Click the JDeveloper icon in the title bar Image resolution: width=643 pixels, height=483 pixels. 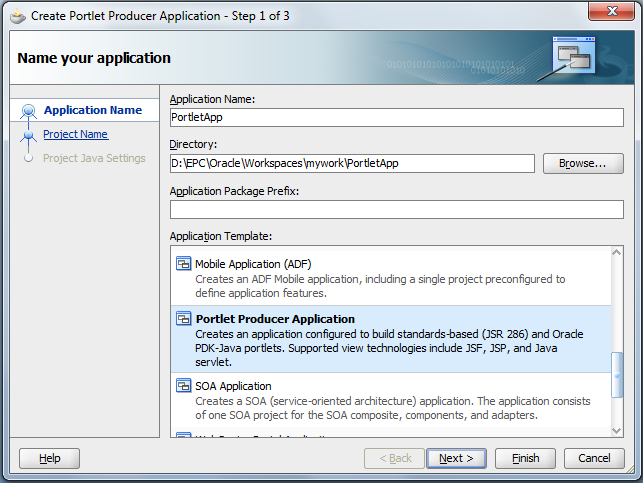18,16
